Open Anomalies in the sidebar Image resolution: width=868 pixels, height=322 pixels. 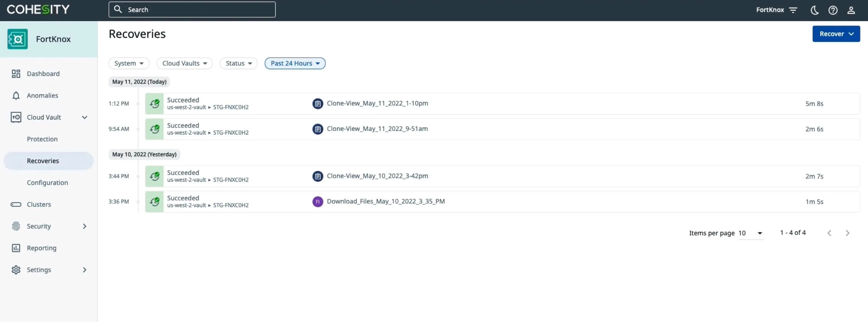click(x=42, y=96)
